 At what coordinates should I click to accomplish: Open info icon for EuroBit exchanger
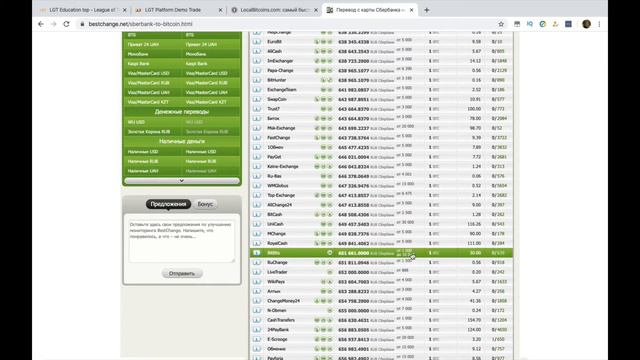pos(257,42)
